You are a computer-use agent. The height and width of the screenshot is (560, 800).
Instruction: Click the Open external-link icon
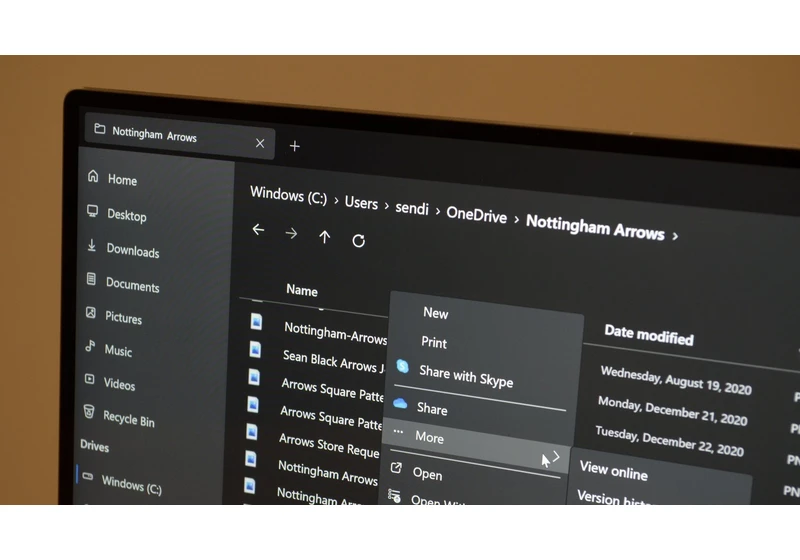point(396,467)
